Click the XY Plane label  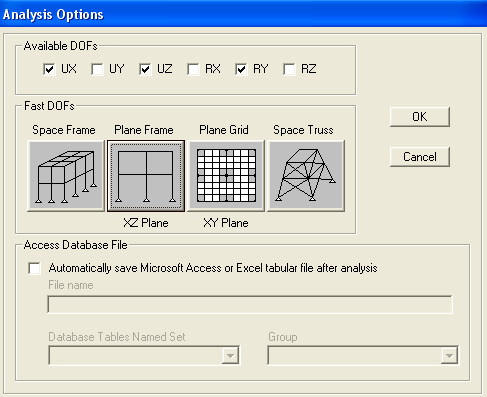point(226,223)
